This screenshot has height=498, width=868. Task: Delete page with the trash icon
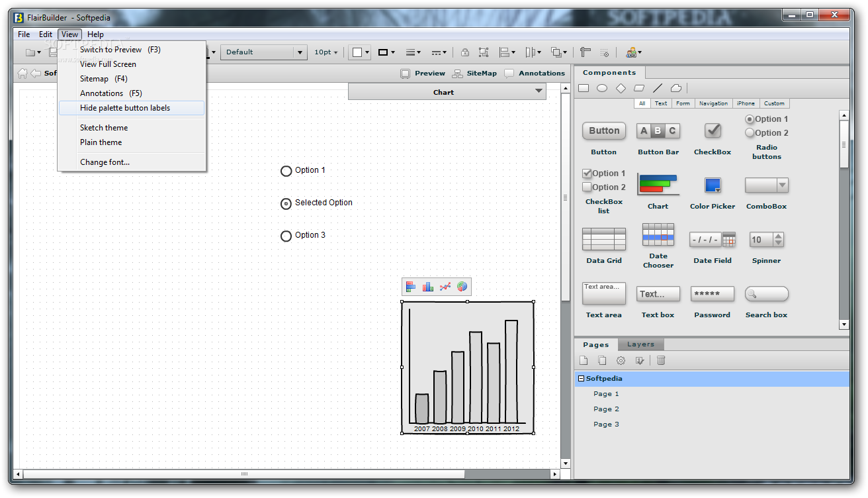coord(661,360)
